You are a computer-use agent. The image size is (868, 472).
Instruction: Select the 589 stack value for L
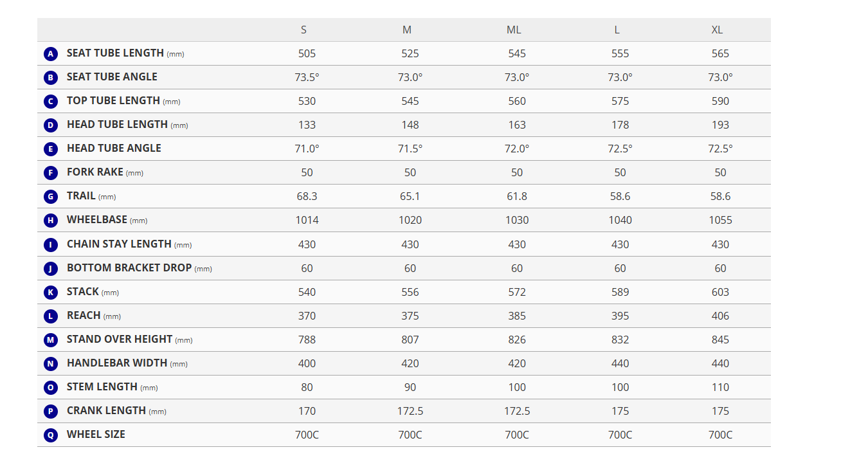[620, 292]
